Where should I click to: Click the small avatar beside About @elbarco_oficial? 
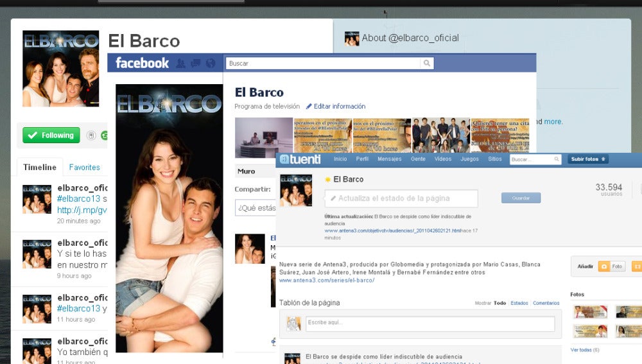pos(352,39)
